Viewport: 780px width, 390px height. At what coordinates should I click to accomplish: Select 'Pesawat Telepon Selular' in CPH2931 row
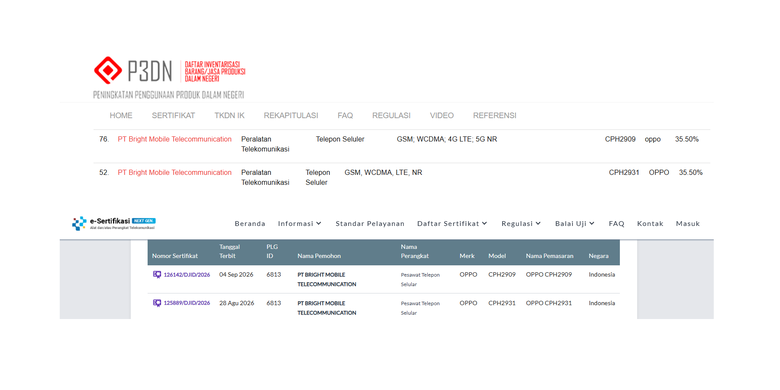point(420,308)
